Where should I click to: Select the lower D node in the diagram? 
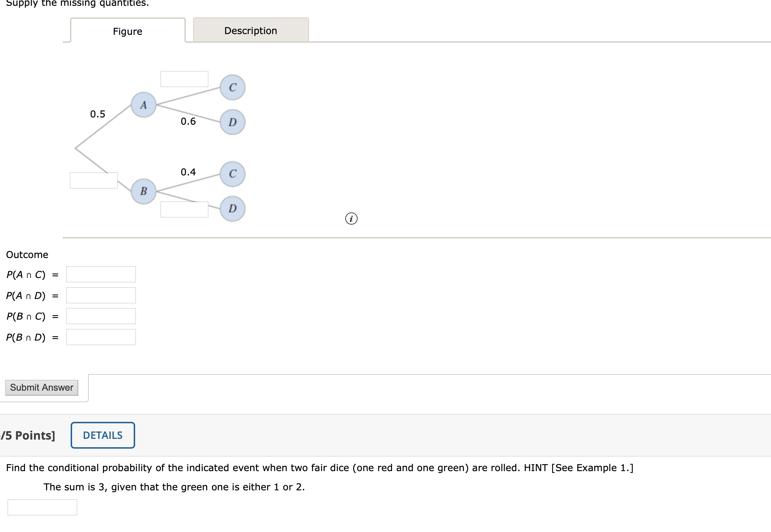coord(232,209)
